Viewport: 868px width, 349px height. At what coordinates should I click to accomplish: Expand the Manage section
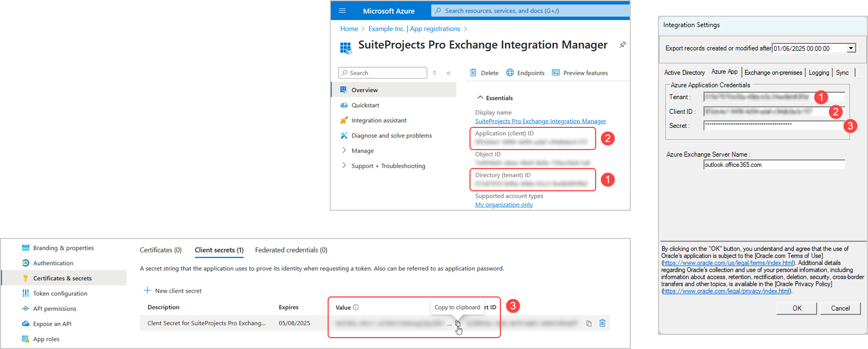357,151
